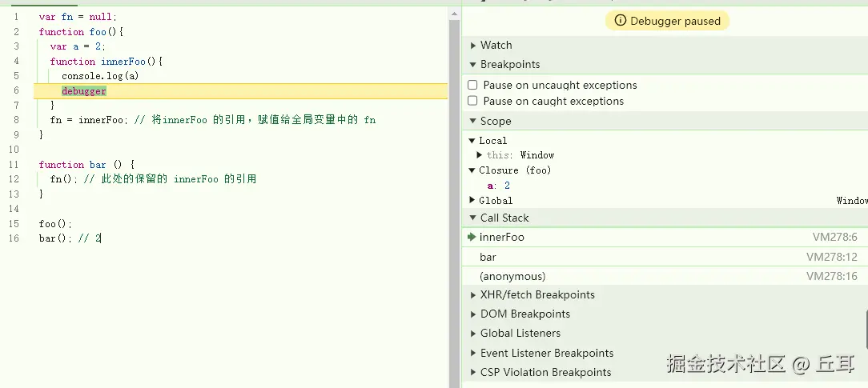Collapse the Local scope group
The height and width of the screenshot is (388, 868).
[472, 140]
